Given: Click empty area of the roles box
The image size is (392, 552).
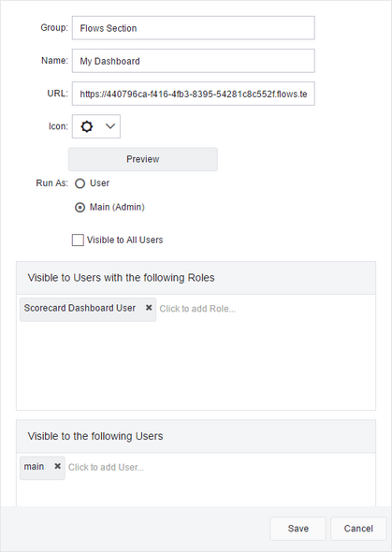Looking at the screenshot, I should click(x=196, y=366).
